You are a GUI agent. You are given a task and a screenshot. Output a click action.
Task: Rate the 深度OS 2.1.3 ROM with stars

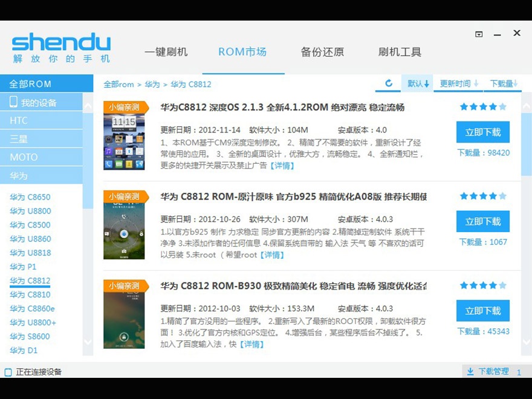[x=483, y=107]
